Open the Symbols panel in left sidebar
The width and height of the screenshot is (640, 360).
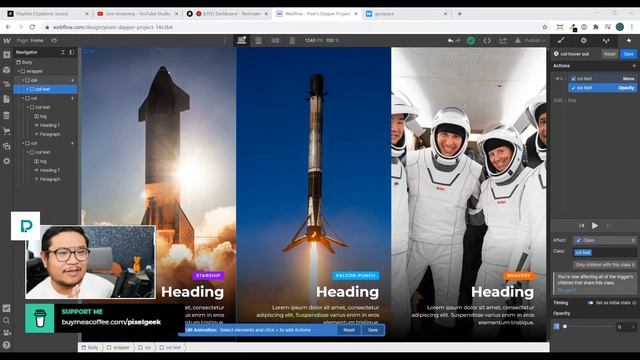[7, 70]
